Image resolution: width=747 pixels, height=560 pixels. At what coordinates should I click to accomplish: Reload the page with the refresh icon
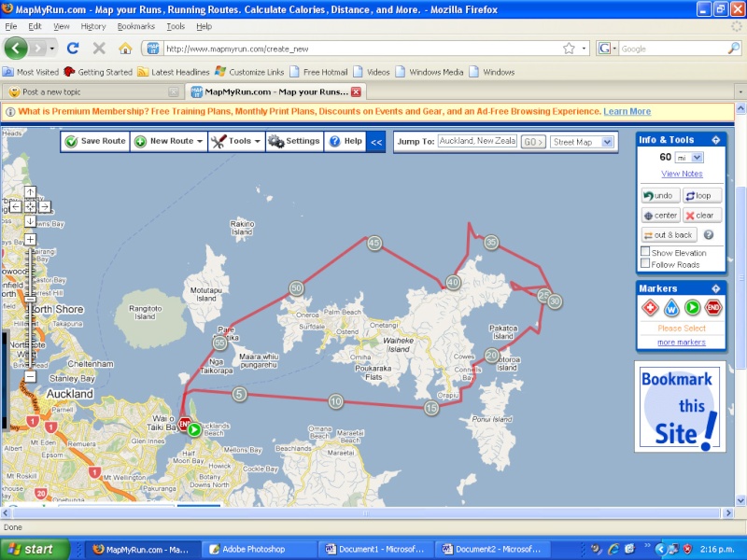click(x=73, y=49)
